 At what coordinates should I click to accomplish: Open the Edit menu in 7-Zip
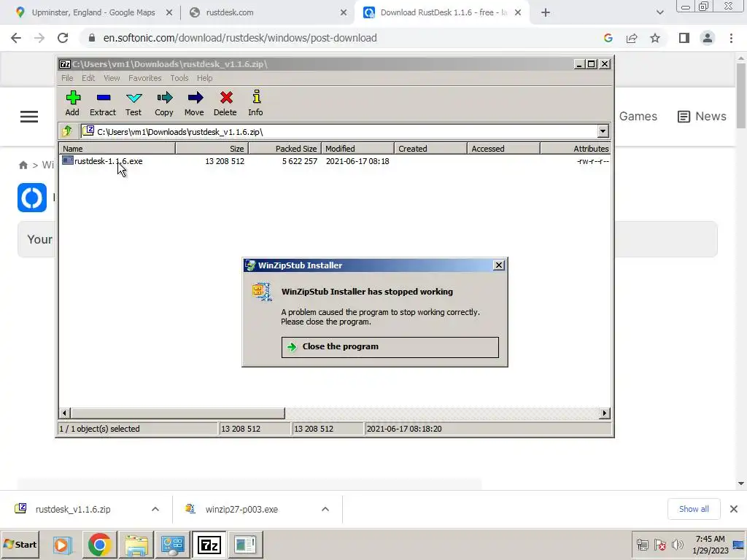[88, 78]
